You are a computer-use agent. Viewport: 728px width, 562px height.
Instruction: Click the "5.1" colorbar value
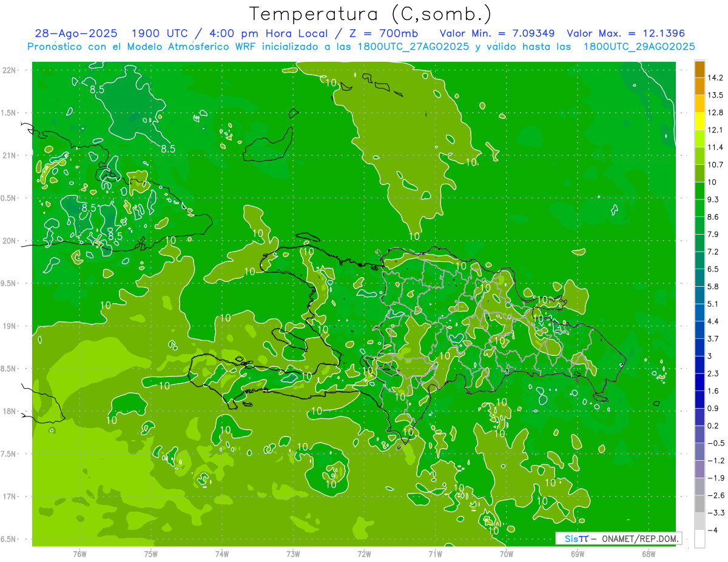tap(713, 304)
